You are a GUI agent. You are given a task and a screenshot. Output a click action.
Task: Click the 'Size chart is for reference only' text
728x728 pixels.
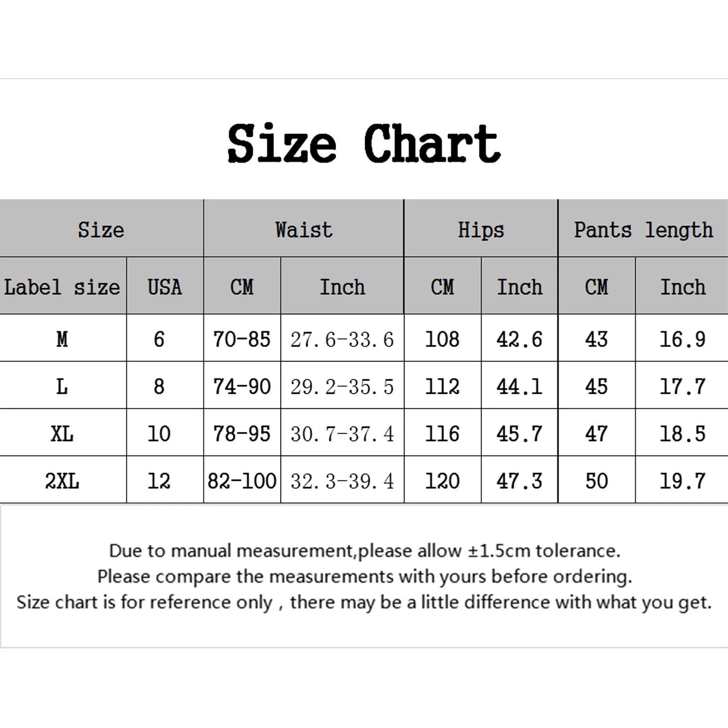pyautogui.click(x=364, y=602)
